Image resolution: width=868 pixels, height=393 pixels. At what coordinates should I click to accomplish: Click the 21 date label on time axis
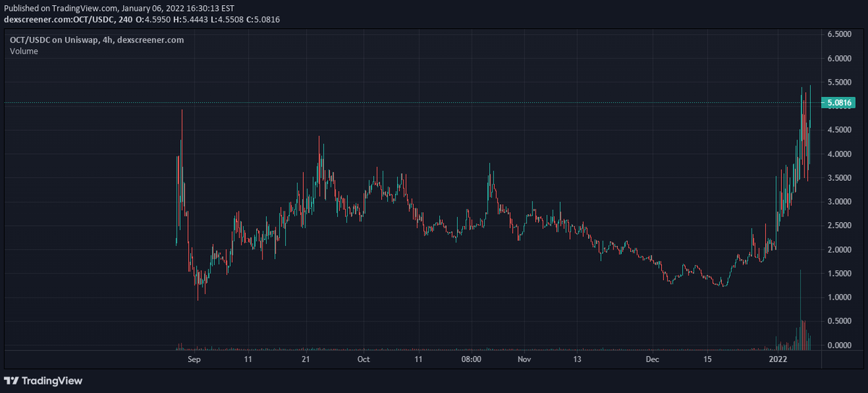tap(306, 359)
